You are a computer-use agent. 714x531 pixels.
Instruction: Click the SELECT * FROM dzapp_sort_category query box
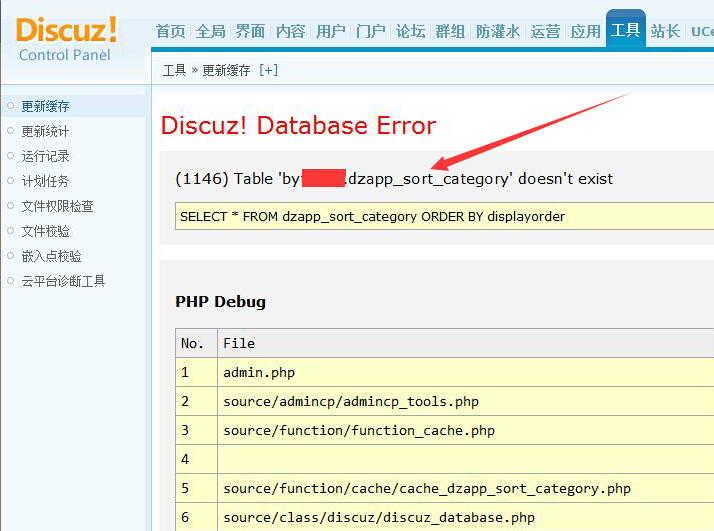point(444,216)
